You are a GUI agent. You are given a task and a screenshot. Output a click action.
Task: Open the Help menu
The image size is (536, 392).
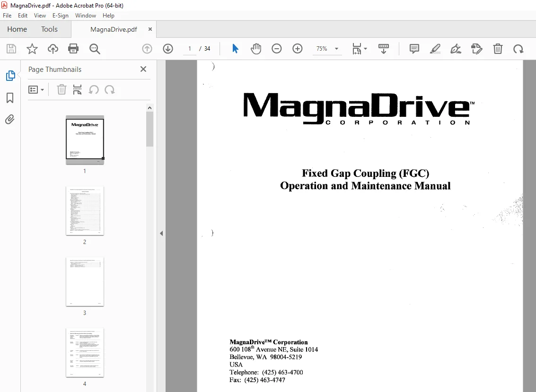108,16
